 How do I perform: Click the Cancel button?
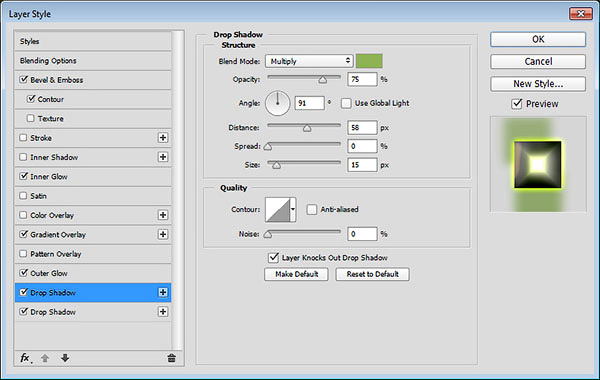tap(538, 62)
